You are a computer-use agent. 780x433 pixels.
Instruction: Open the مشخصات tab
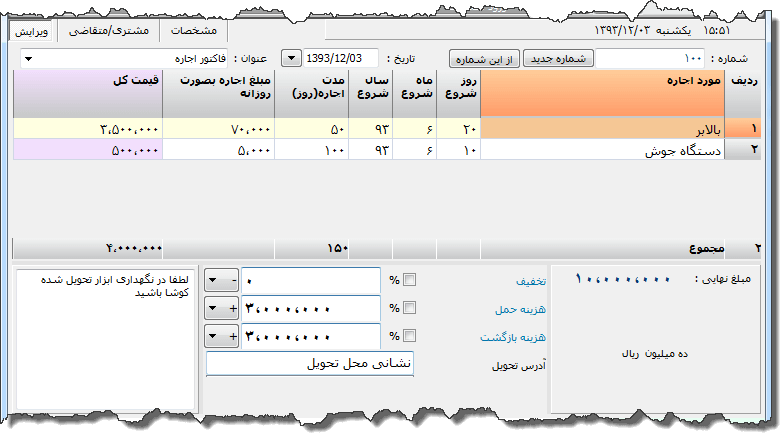pos(194,31)
